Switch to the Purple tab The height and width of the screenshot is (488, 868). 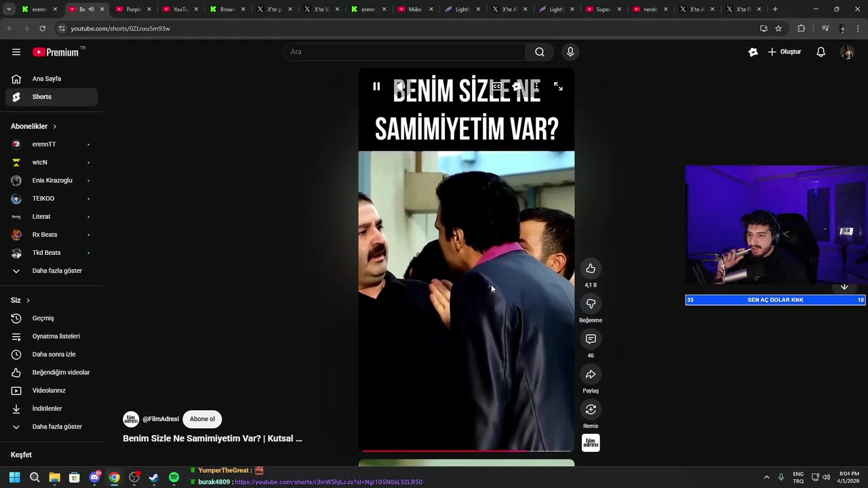tap(129, 9)
